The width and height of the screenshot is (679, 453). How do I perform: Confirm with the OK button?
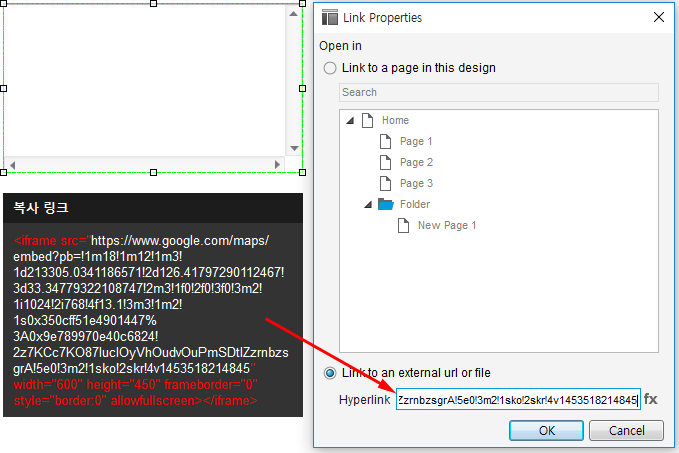click(546, 430)
